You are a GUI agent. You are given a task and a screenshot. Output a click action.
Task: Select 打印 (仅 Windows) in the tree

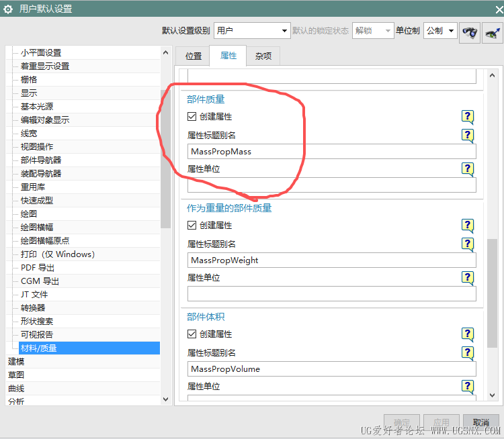pyautogui.click(x=58, y=254)
